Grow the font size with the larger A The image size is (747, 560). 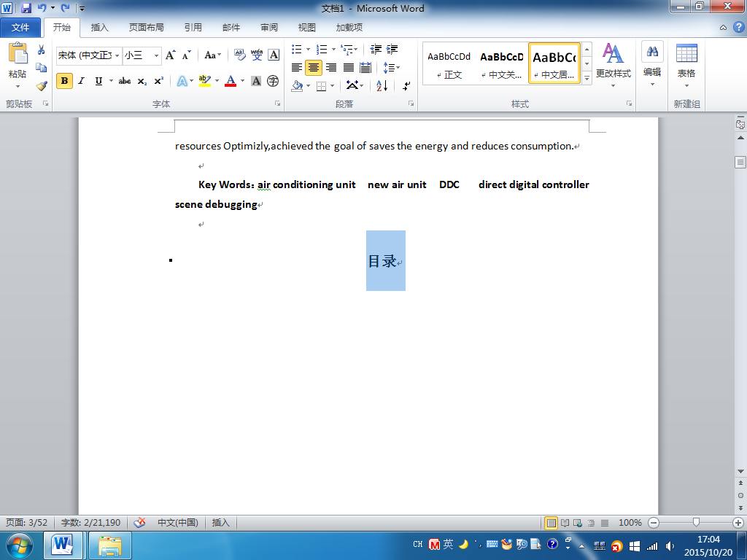pyautogui.click(x=170, y=55)
